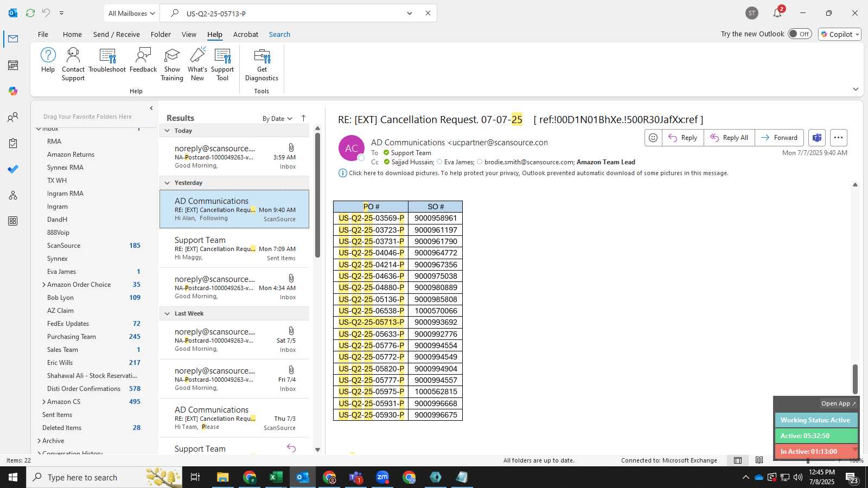This screenshot has width=868, height=488.
Task: Expand search box options dropdown
Action: pyautogui.click(x=410, y=13)
